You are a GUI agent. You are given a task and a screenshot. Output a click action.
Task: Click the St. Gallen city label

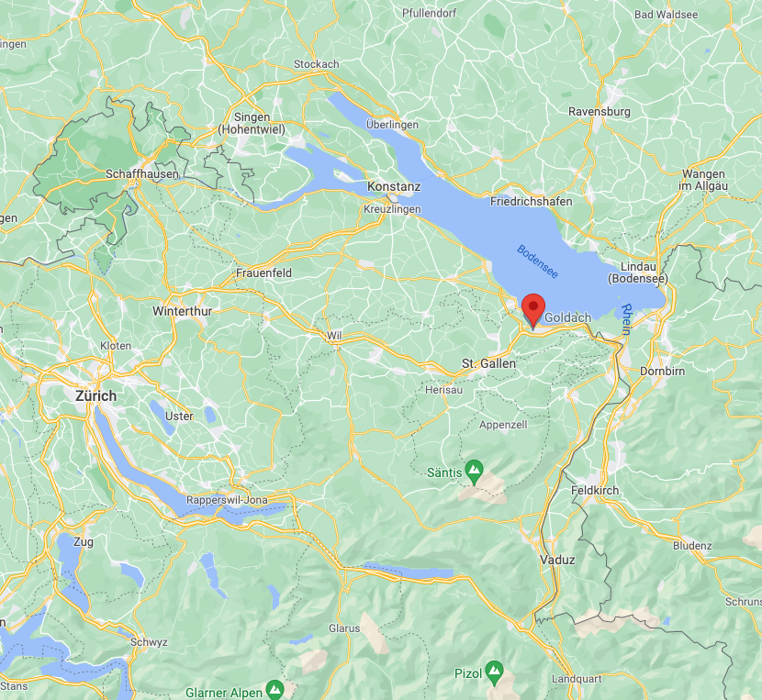(488, 363)
